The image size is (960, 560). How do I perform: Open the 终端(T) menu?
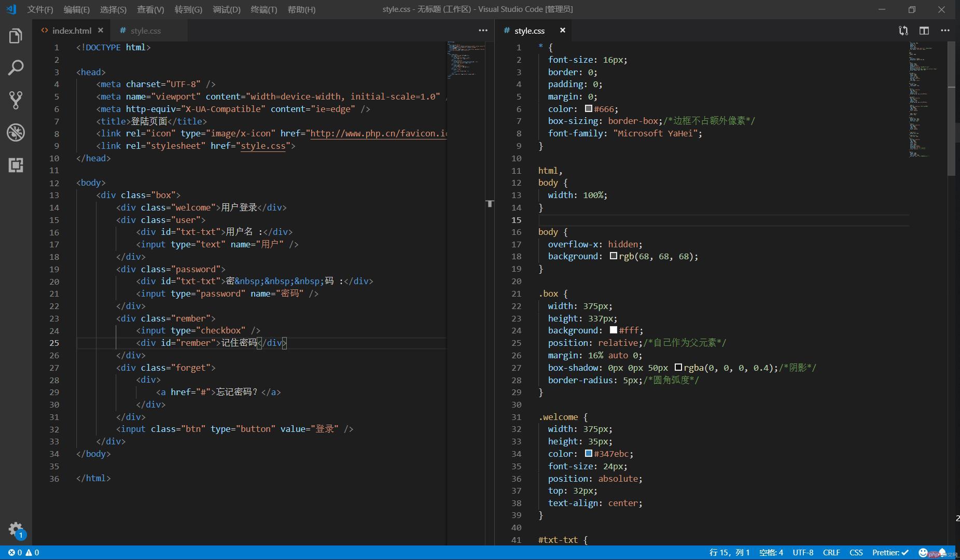(264, 9)
